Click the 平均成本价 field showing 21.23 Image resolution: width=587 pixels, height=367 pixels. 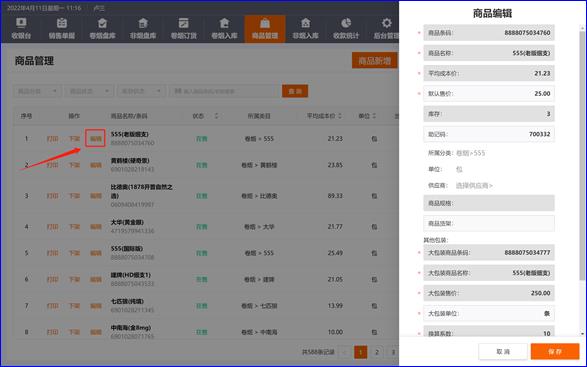pos(489,73)
